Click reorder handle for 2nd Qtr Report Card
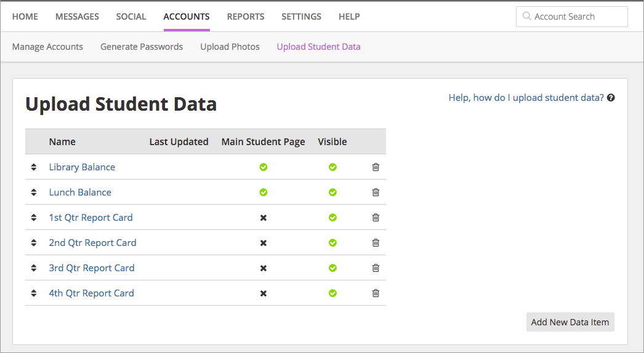The width and height of the screenshot is (644, 353). (x=34, y=242)
